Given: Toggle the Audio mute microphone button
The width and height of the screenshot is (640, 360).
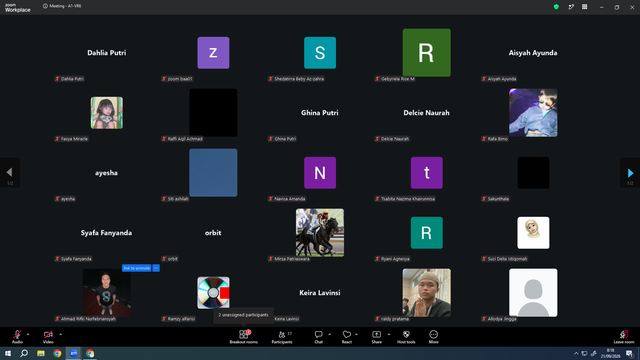Looking at the screenshot, I should tap(17, 336).
